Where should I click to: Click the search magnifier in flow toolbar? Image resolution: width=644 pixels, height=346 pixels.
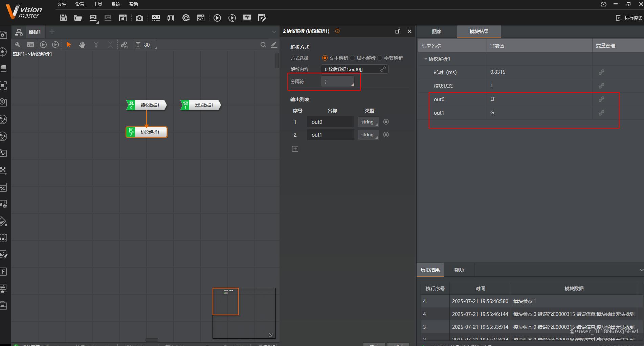pos(263,45)
